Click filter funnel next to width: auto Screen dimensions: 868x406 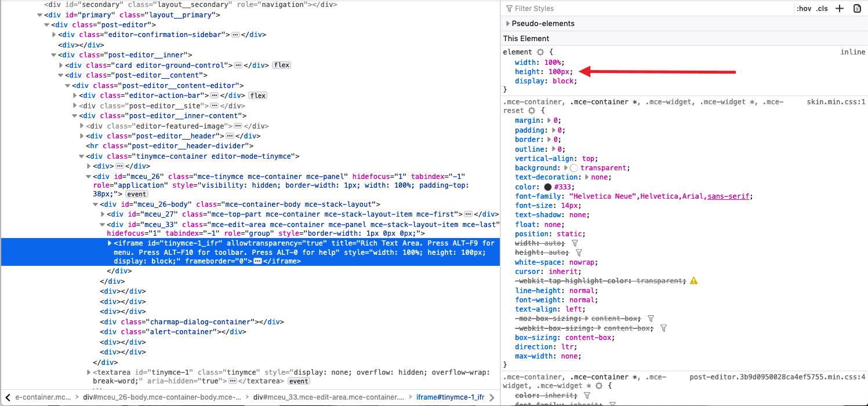(x=575, y=244)
